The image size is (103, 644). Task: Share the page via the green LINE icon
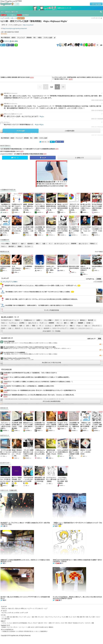pyautogui.click(x=16, y=45)
